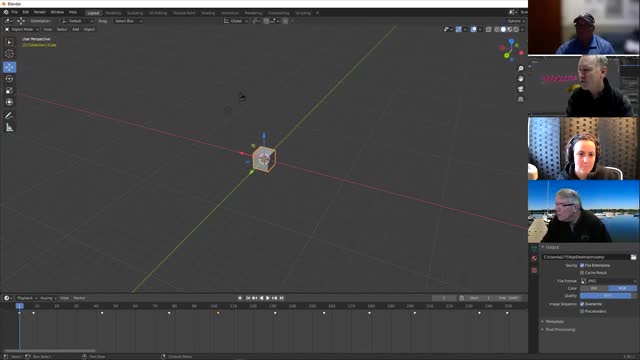The image size is (640, 360).
Task: Select the 3D Cursor tool
Action: (9, 53)
